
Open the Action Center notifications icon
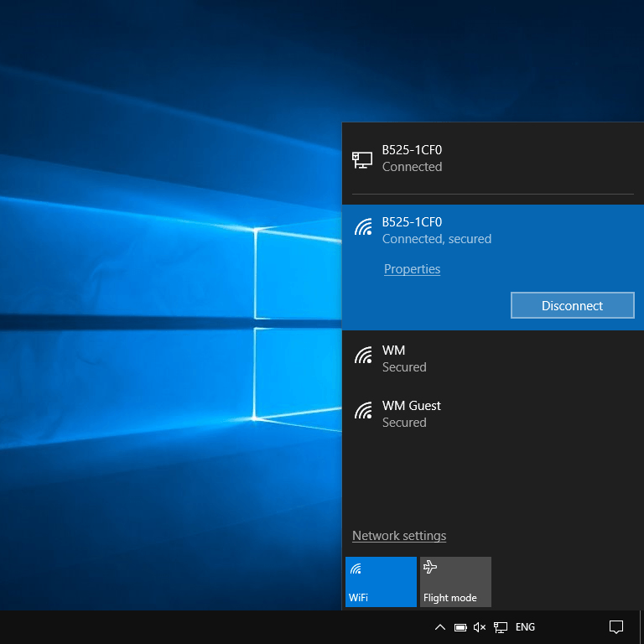(616, 627)
